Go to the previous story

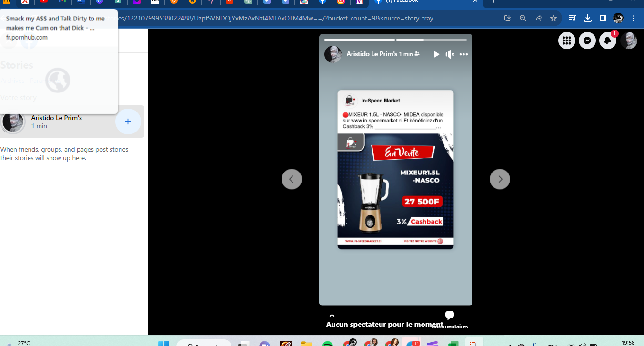(x=292, y=179)
